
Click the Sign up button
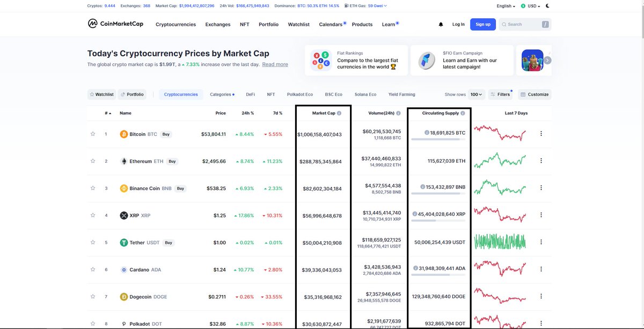(483, 24)
